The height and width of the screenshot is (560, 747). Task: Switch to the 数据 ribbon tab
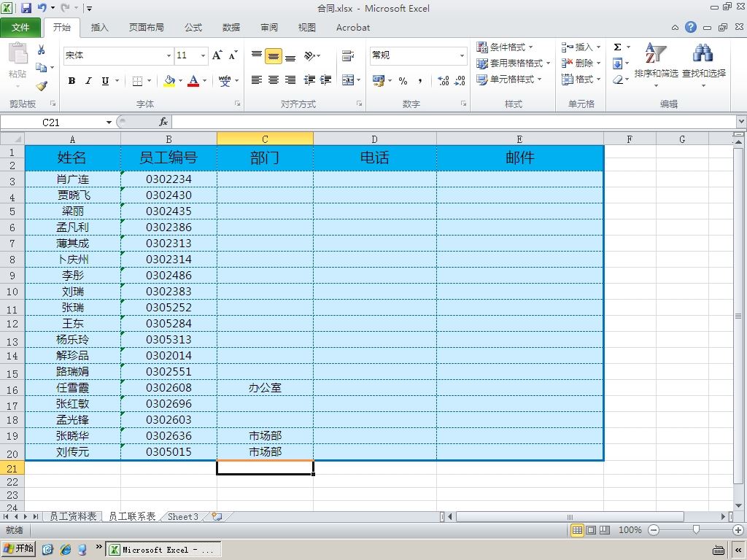click(x=231, y=28)
